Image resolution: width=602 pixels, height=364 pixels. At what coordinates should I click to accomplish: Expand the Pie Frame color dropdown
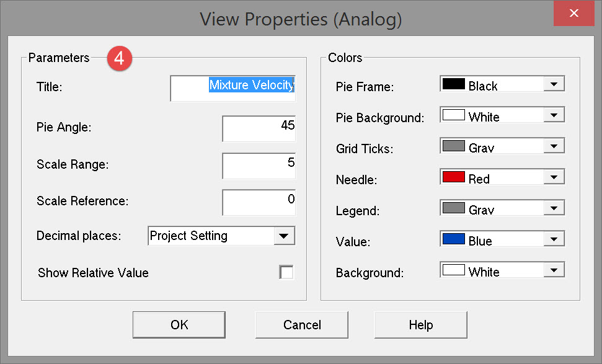pyautogui.click(x=554, y=85)
